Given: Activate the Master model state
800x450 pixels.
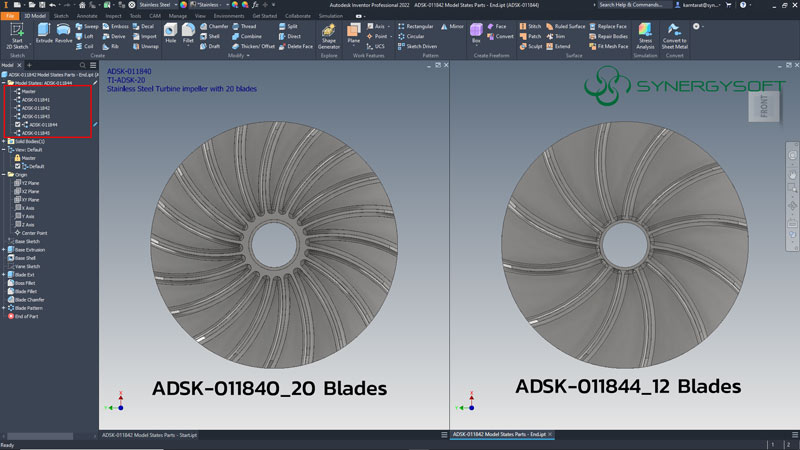Looking at the screenshot, I should click(28, 91).
